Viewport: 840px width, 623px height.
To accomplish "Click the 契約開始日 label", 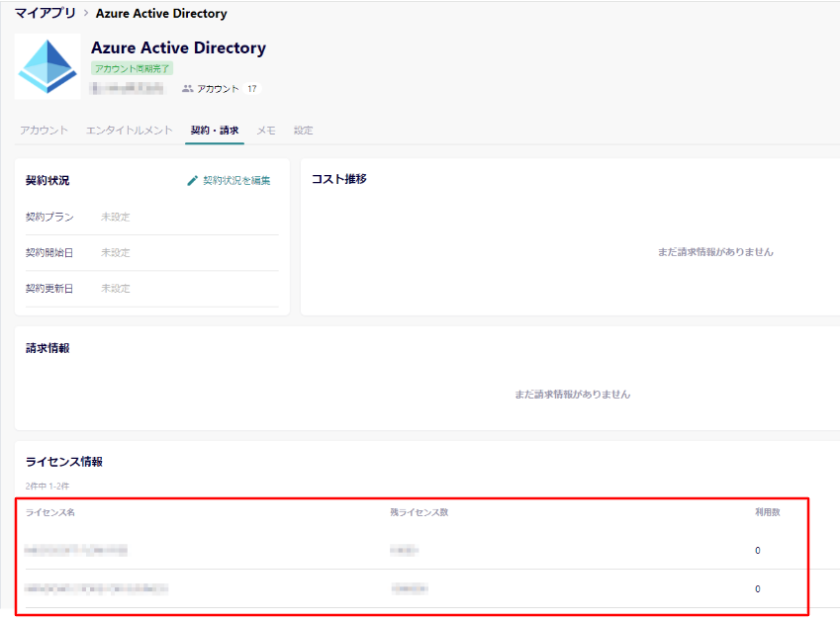I will click(x=49, y=252).
